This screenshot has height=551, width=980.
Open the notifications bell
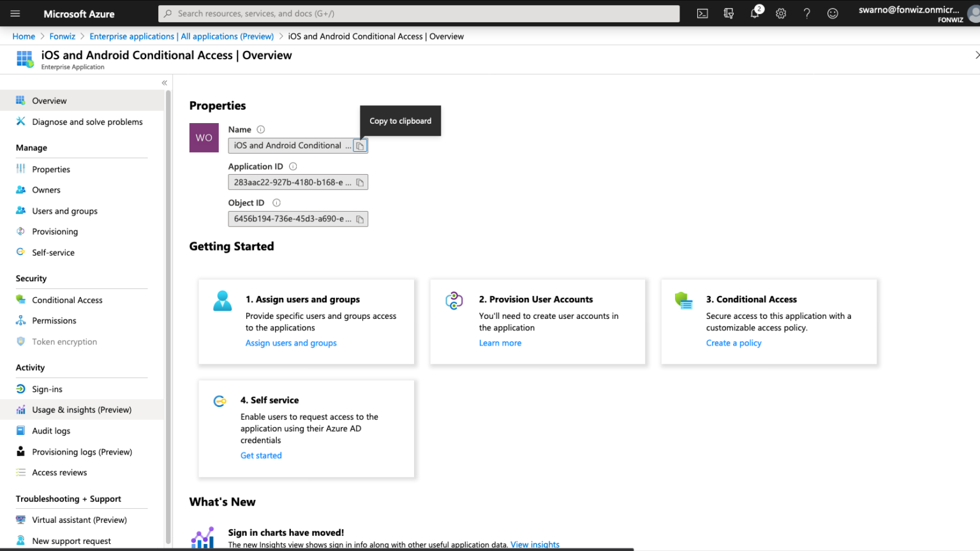pos(755,13)
